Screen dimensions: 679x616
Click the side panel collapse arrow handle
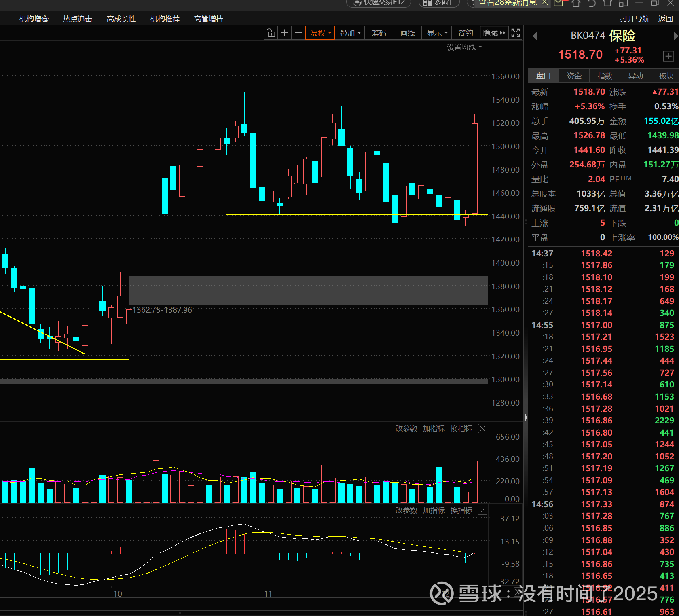(525, 417)
